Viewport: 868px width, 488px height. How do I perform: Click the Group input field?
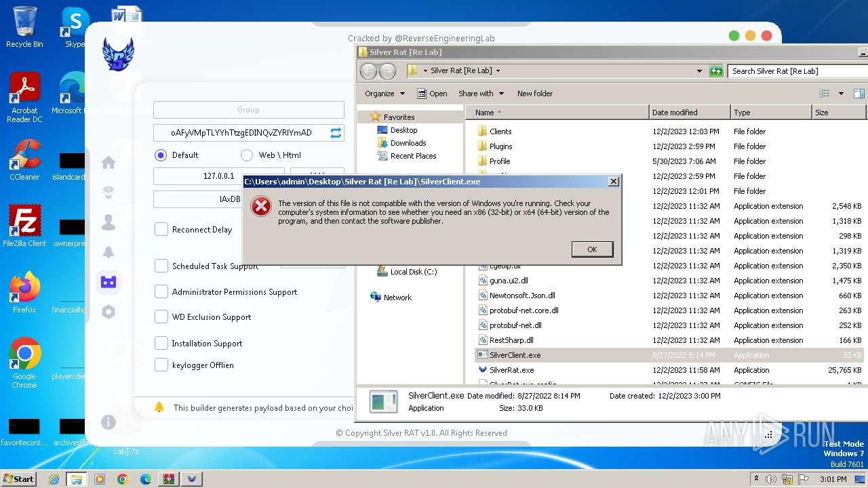coord(248,110)
